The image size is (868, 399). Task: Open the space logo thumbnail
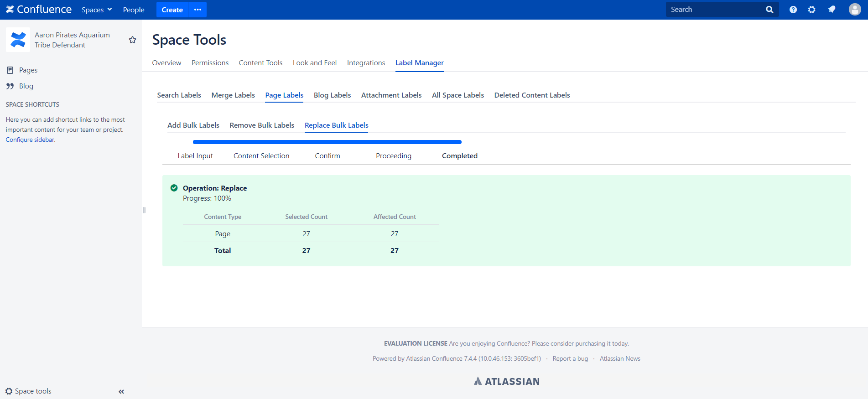tap(18, 40)
